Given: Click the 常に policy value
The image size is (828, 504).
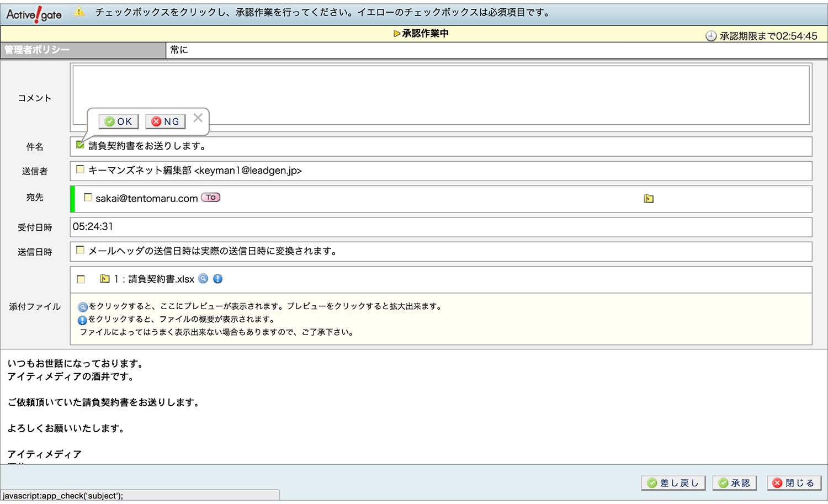Looking at the screenshot, I should (x=179, y=50).
